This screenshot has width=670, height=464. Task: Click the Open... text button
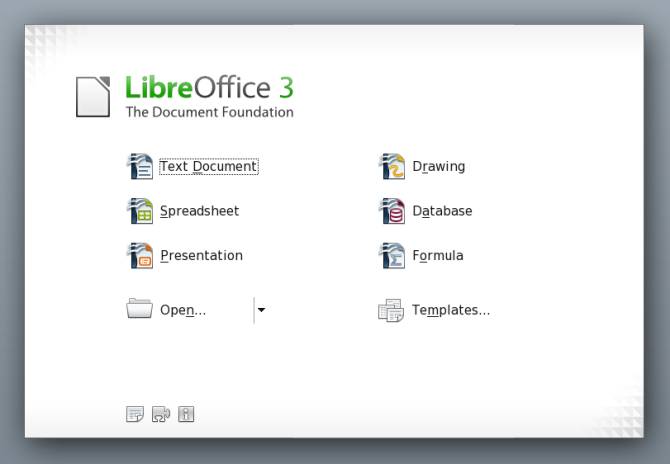point(183,310)
